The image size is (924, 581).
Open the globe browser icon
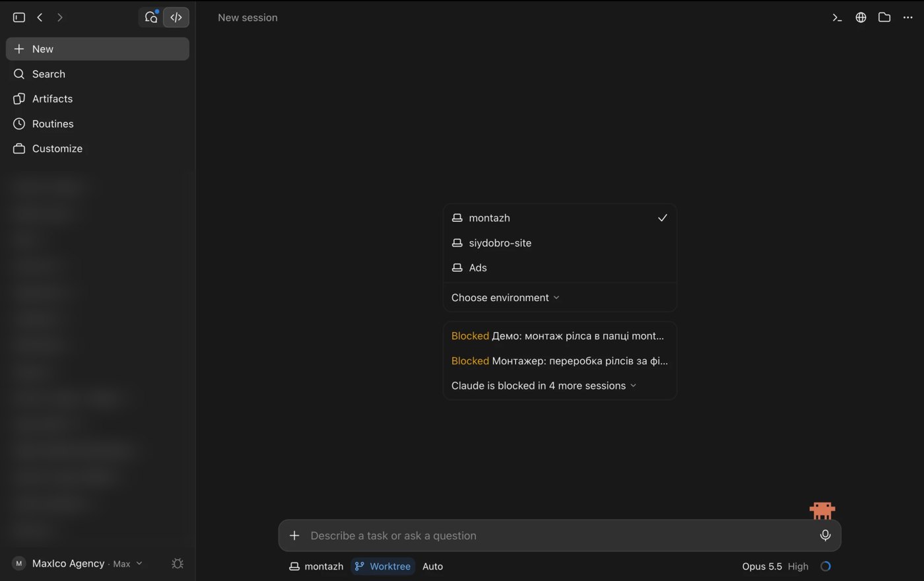click(861, 17)
